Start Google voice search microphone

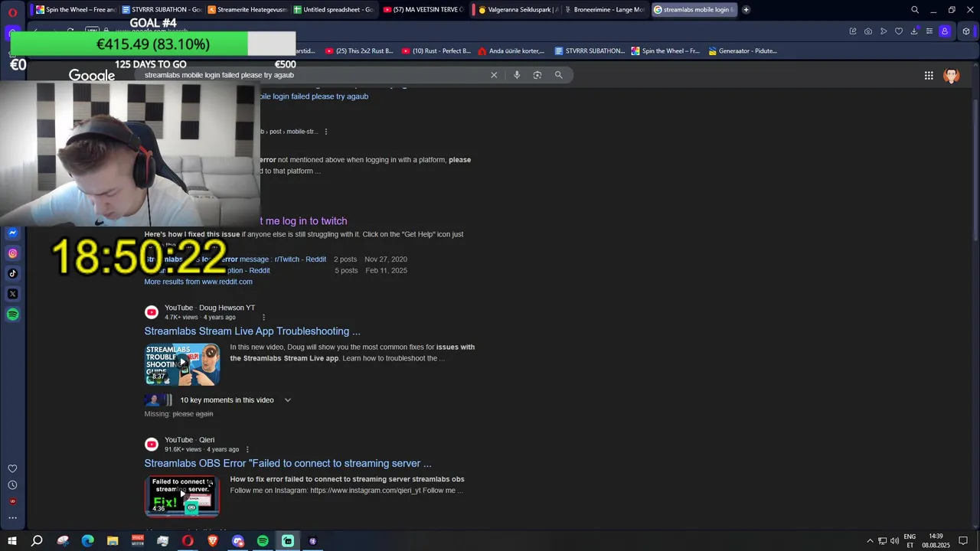pyautogui.click(x=517, y=75)
